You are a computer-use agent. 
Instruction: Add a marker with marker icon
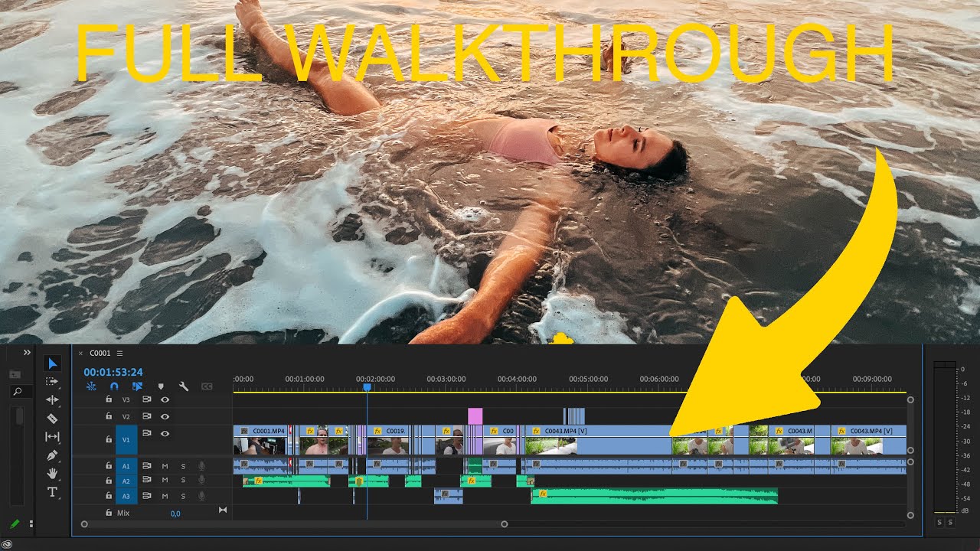[161, 386]
